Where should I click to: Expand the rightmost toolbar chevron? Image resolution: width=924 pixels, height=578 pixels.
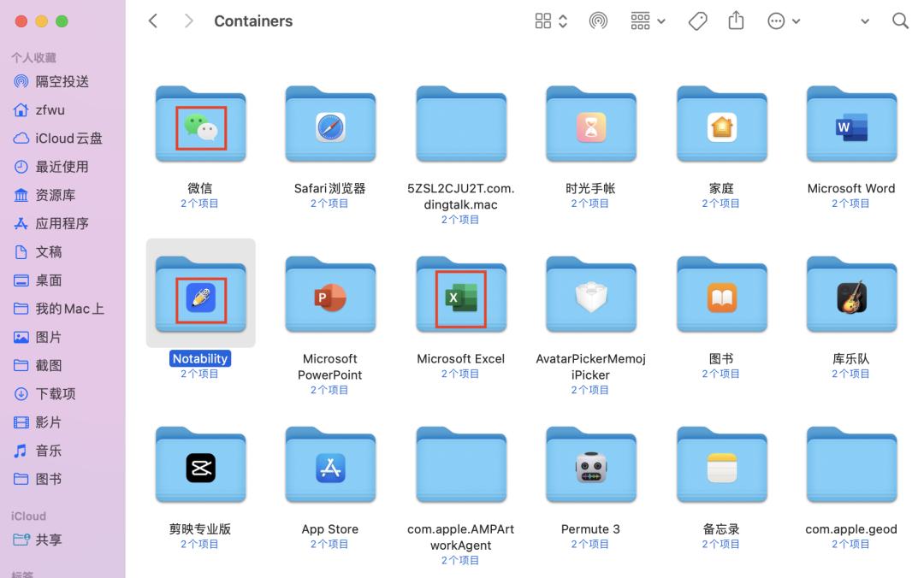pos(865,21)
